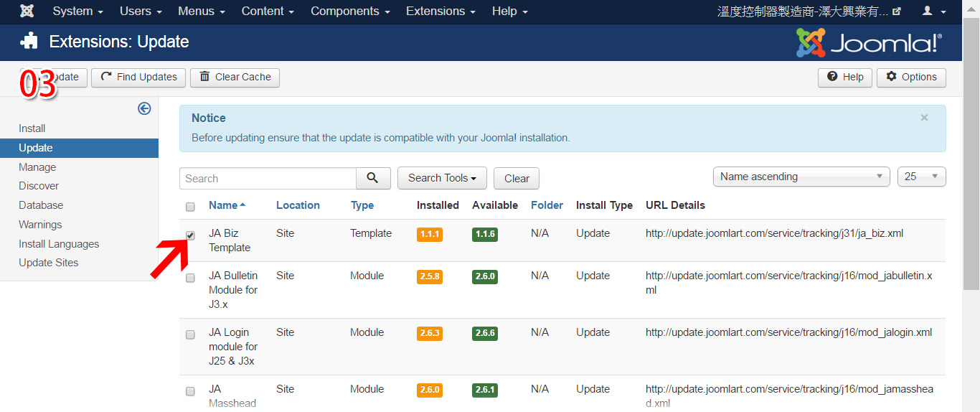This screenshot has width=980, height=412.
Task: Select Manage in the left sidebar
Action: coord(37,167)
